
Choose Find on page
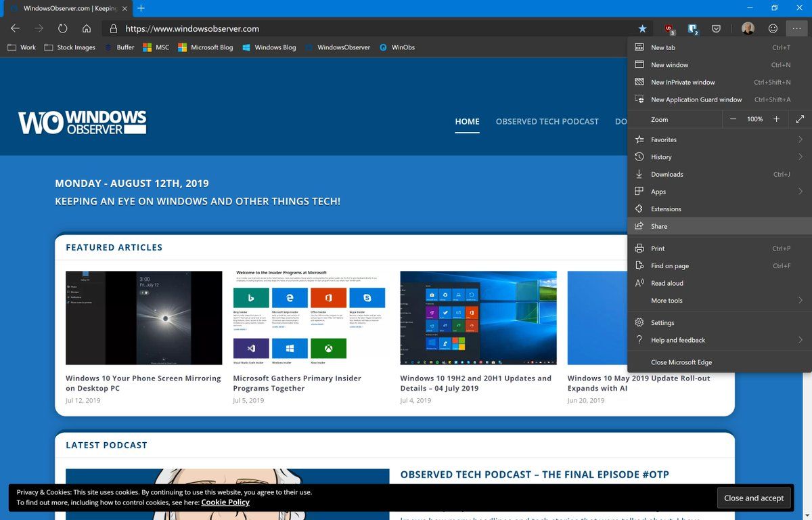[x=719, y=266]
